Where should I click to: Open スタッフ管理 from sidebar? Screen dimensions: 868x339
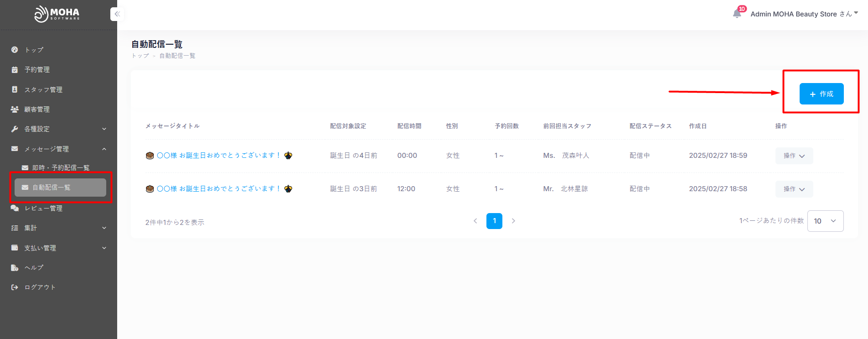pyautogui.click(x=43, y=90)
